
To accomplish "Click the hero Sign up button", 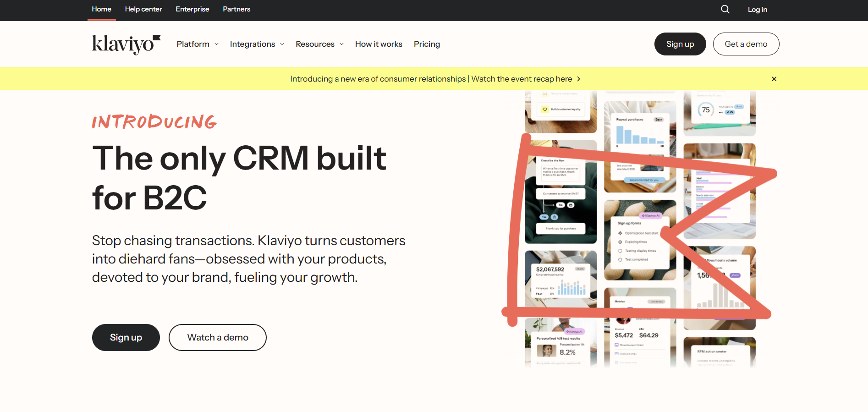I will [126, 338].
